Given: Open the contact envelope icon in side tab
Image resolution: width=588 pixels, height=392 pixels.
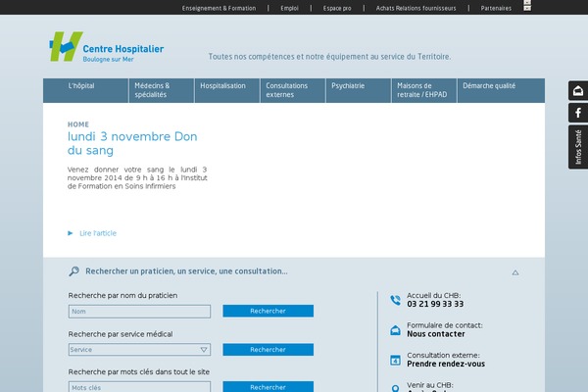Looking at the screenshot, I should (578, 90).
